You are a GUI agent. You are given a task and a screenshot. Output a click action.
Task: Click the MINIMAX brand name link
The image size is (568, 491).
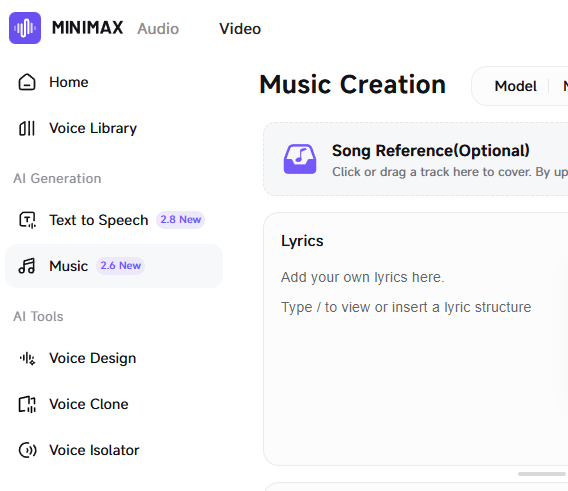[87, 28]
